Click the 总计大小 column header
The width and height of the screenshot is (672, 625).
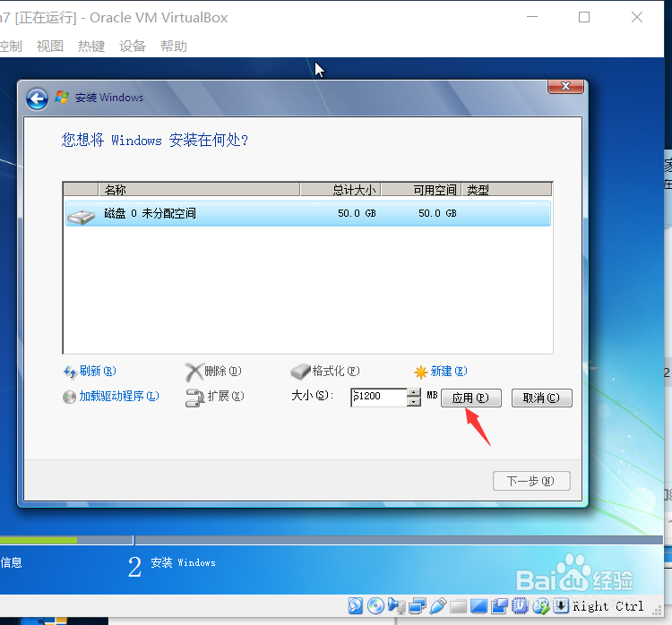click(x=340, y=189)
